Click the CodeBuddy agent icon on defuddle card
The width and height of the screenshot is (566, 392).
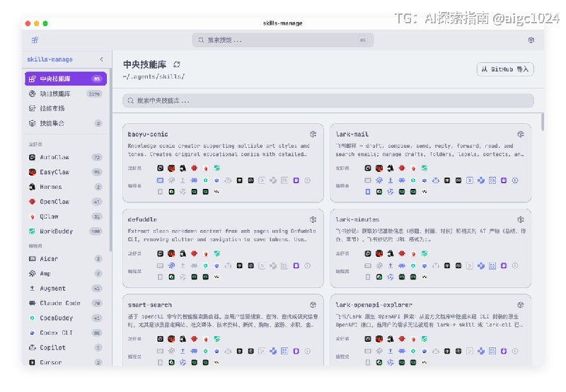click(205, 265)
